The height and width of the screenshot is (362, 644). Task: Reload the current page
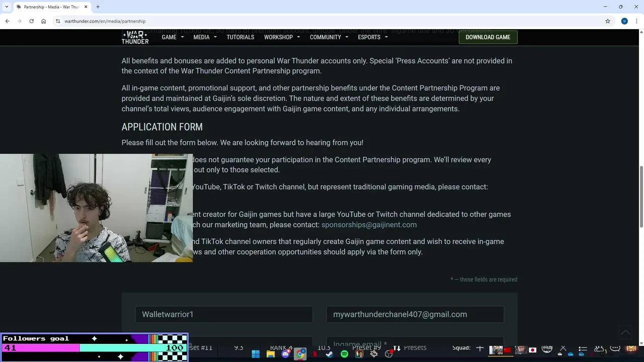point(31,21)
